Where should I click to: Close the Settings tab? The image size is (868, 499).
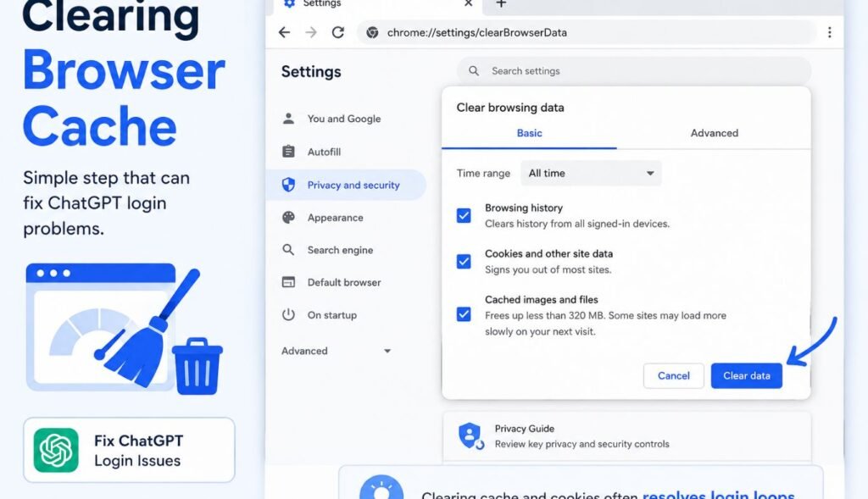point(468,3)
